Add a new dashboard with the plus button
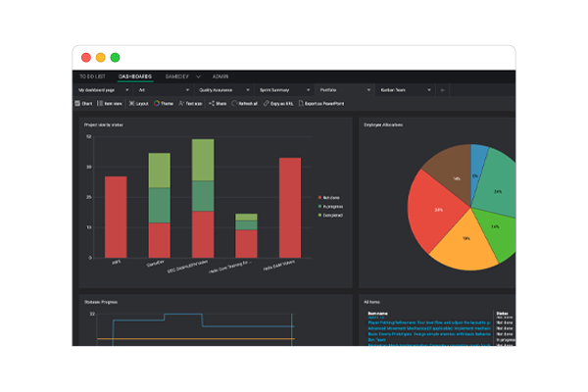588x392 pixels. click(x=442, y=89)
